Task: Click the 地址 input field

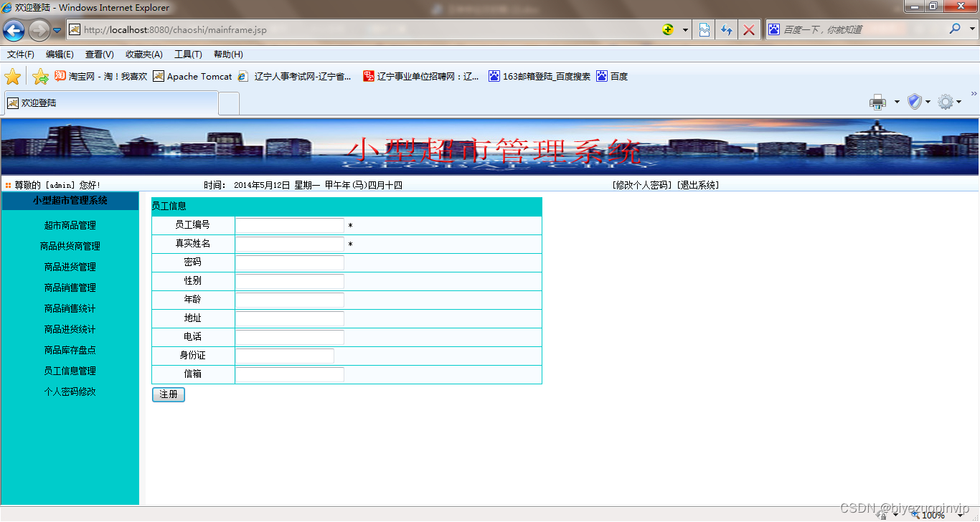Action: (x=290, y=319)
